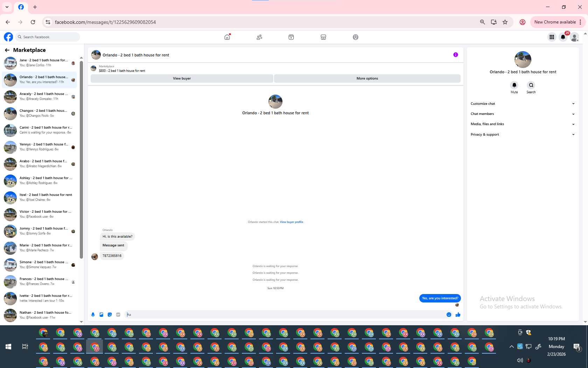Open Windows Start menu
The width and height of the screenshot is (588, 368).
tap(8, 347)
